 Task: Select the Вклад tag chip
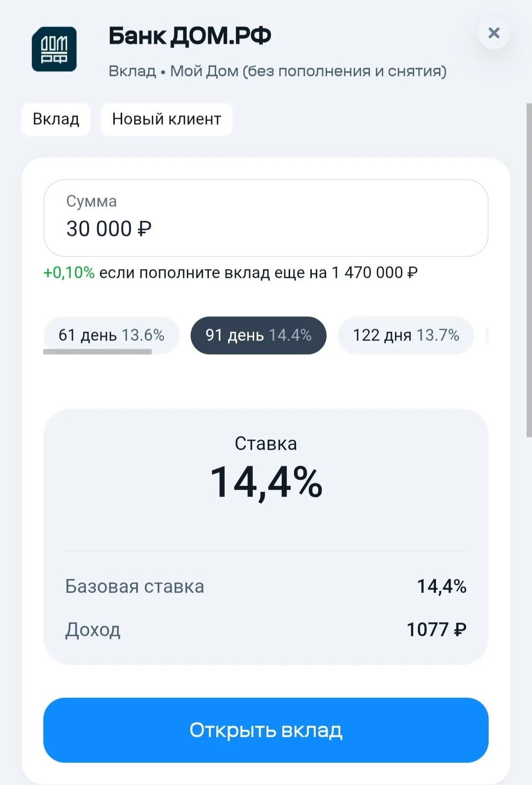(x=56, y=119)
